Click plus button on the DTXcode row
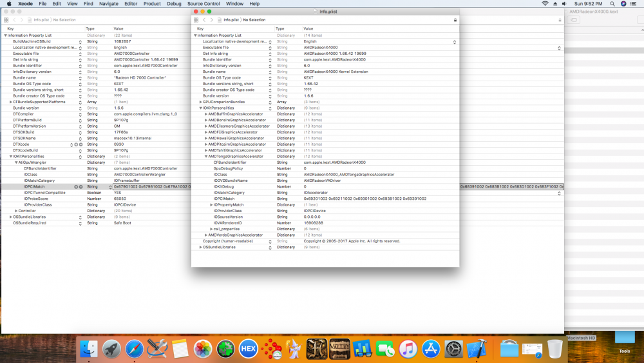The height and width of the screenshot is (363, 644). (x=76, y=144)
